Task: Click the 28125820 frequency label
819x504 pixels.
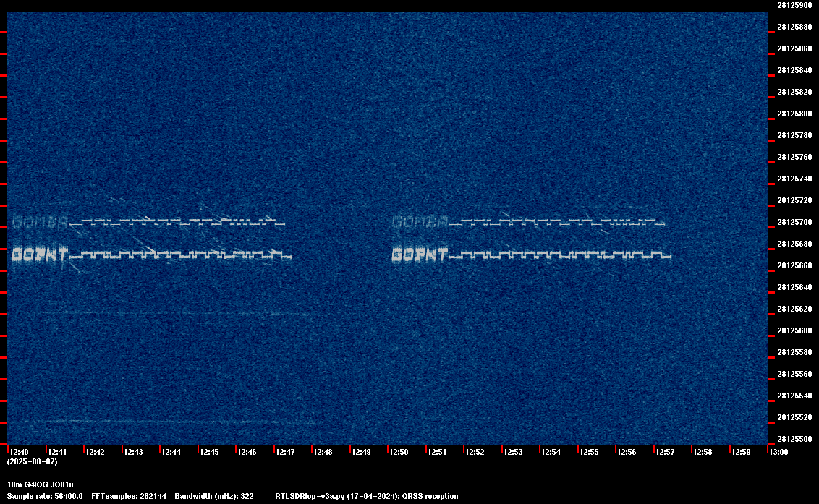Action: click(795, 92)
